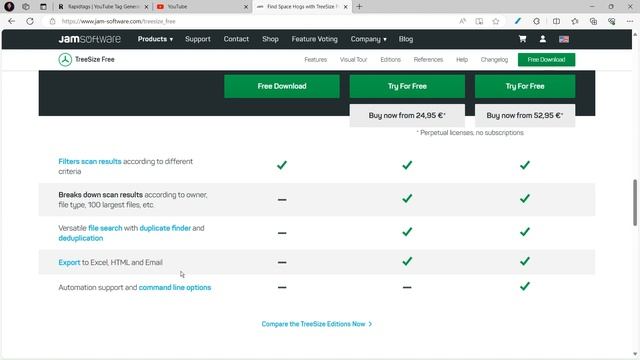The width and height of the screenshot is (640, 360).
Task: Open a new tab with the plus button
Action: pyautogui.click(x=359, y=7)
